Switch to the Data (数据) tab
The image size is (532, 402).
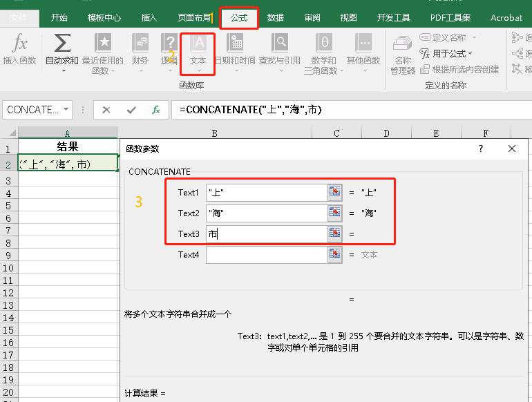(275, 18)
